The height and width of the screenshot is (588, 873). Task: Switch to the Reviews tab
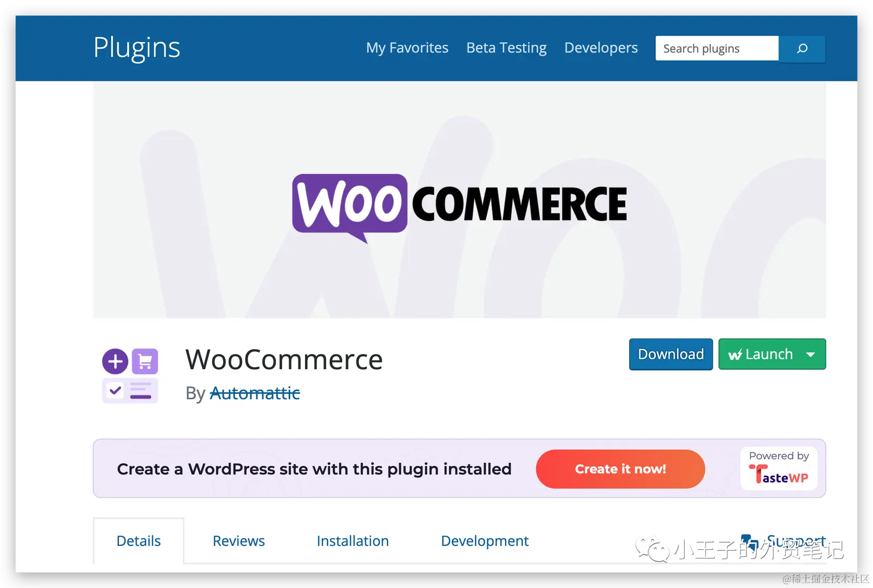(238, 541)
